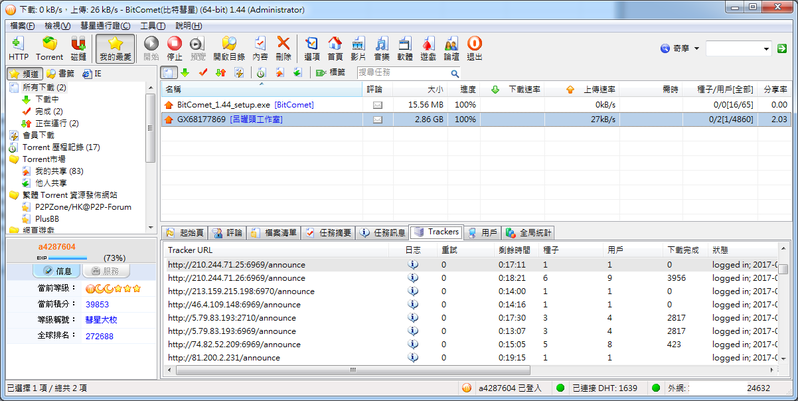Image resolution: width=798 pixels, height=401 pixels.
Task: Click the 39853 current points link
Action: pos(97,304)
